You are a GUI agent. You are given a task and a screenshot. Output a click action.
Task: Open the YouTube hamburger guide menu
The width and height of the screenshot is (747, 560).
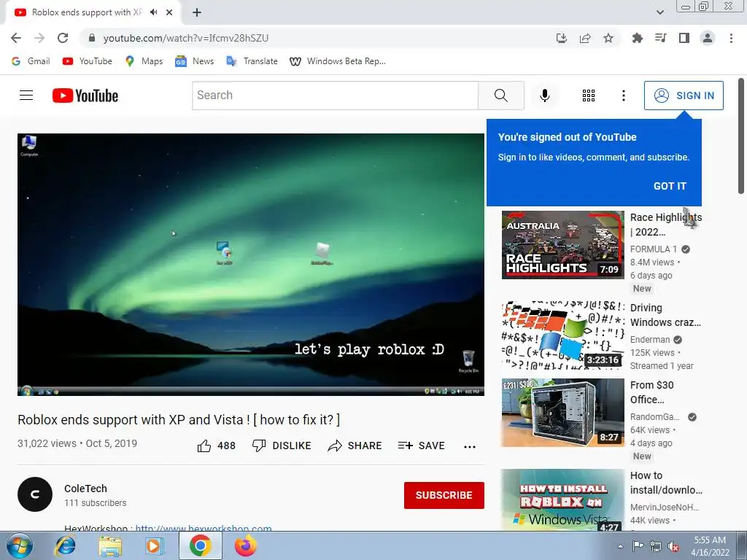[x=26, y=96]
